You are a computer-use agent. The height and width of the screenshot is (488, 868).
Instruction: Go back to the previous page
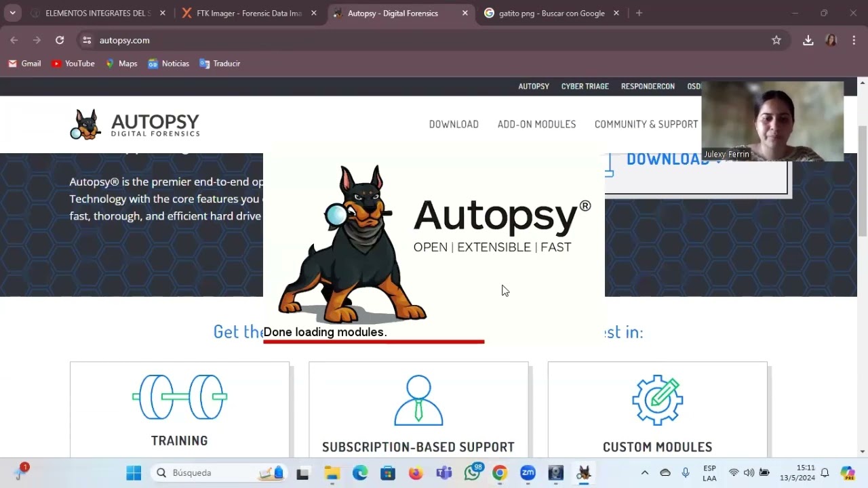(14, 40)
